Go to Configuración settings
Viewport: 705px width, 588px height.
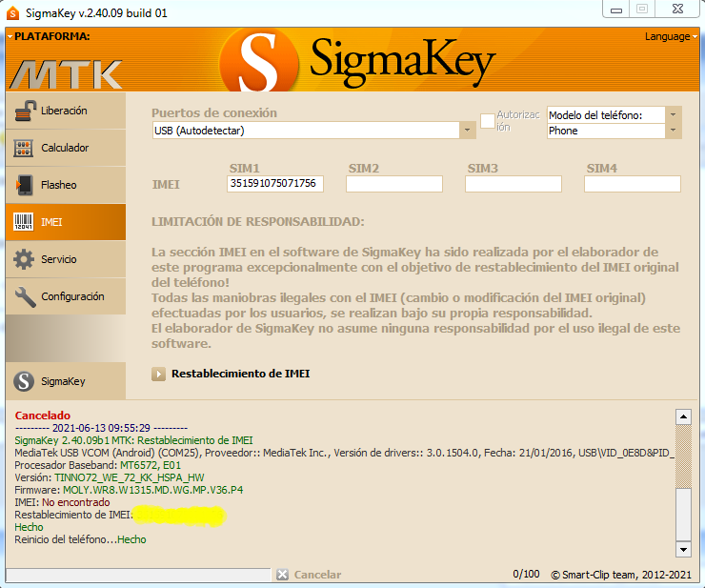[x=66, y=296]
